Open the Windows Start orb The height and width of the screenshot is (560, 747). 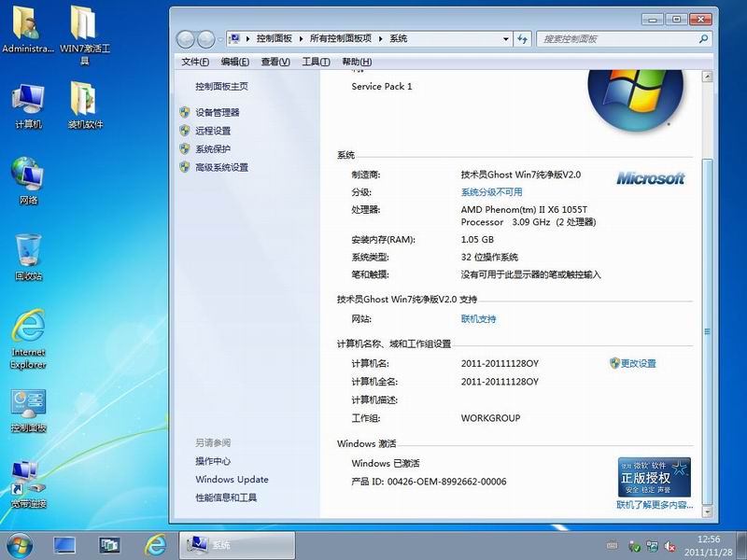click(x=19, y=546)
